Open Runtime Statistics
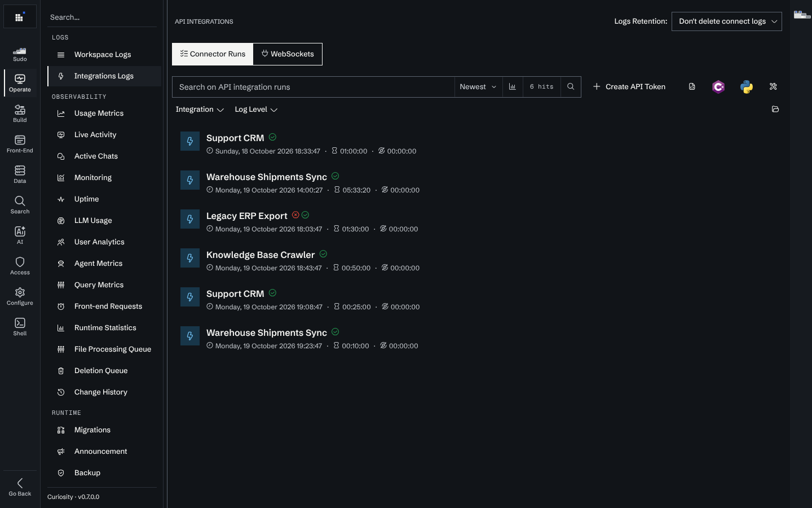 [x=104, y=328]
